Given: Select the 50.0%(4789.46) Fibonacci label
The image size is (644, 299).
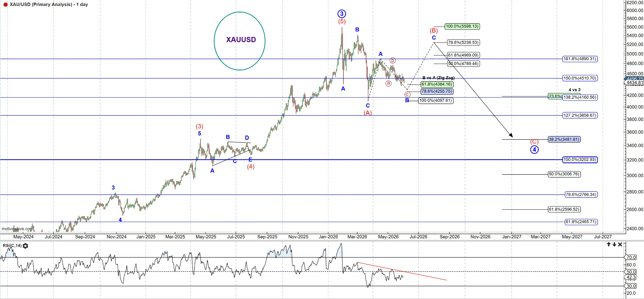Looking at the screenshot, I should [x=463, y=64].
